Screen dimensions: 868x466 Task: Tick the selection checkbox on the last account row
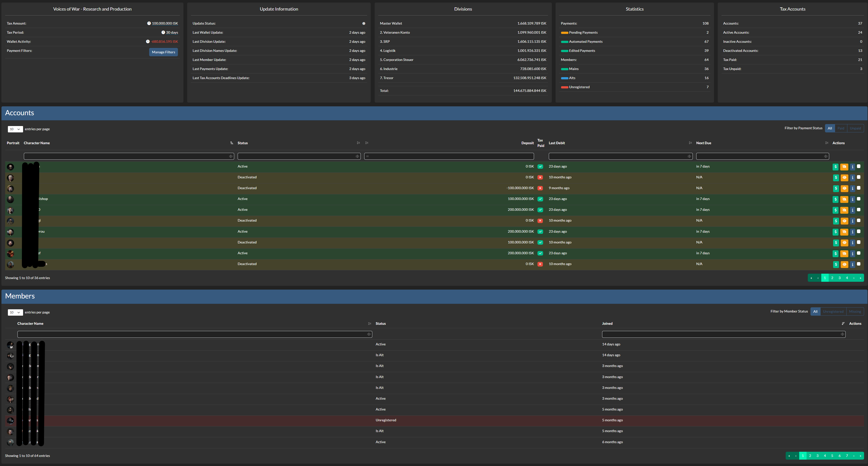859,264
